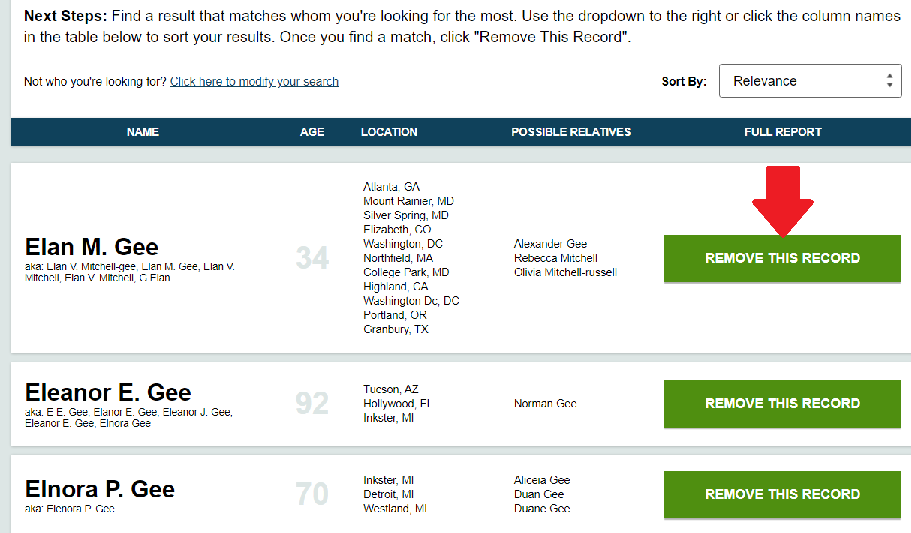911x533 pixels.
Task: Click the red arrow pointing to remove button
Action: click(x=783, y=201)
